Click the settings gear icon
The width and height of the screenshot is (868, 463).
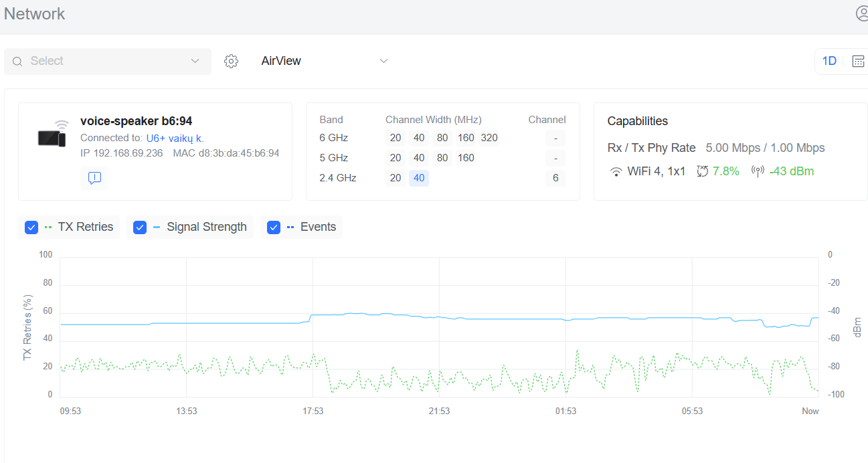[231, 61]
